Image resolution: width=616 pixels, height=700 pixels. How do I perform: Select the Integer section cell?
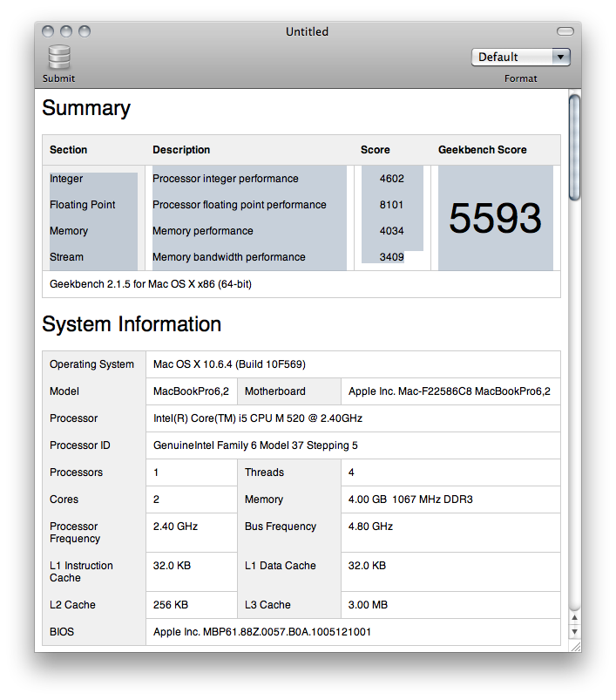(x=66, y=179)
